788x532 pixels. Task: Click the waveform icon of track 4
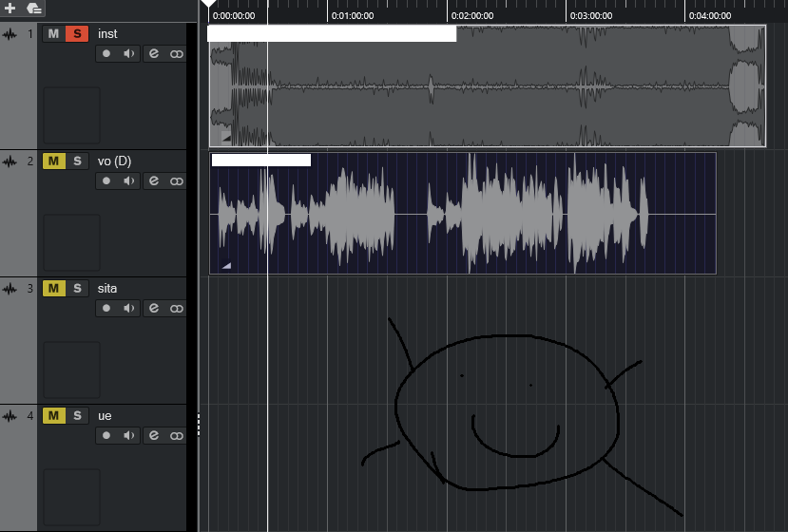tap(10, 416)
